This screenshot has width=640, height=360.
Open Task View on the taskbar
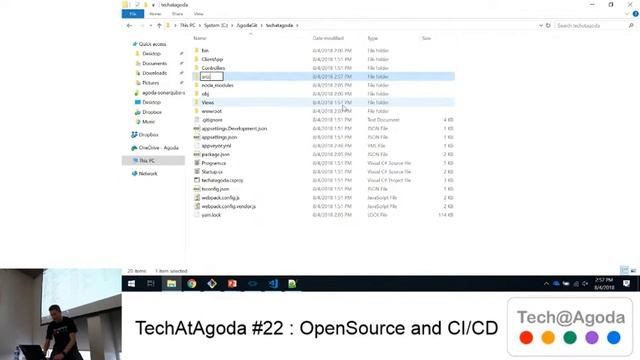[151, 284]
